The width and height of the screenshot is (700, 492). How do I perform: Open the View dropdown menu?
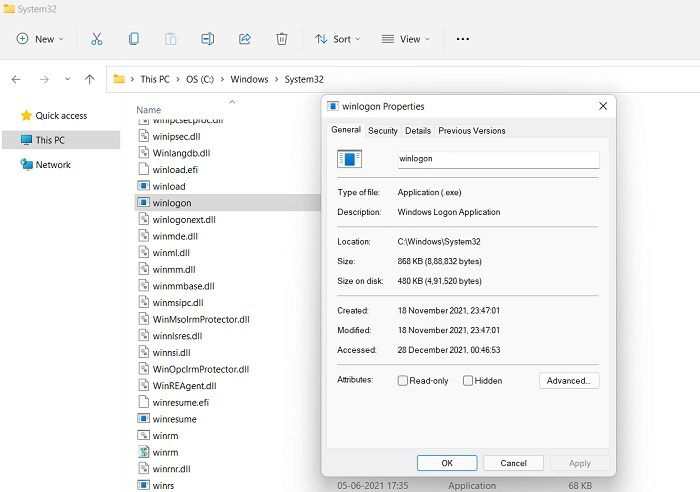click(x=406, y=39)
